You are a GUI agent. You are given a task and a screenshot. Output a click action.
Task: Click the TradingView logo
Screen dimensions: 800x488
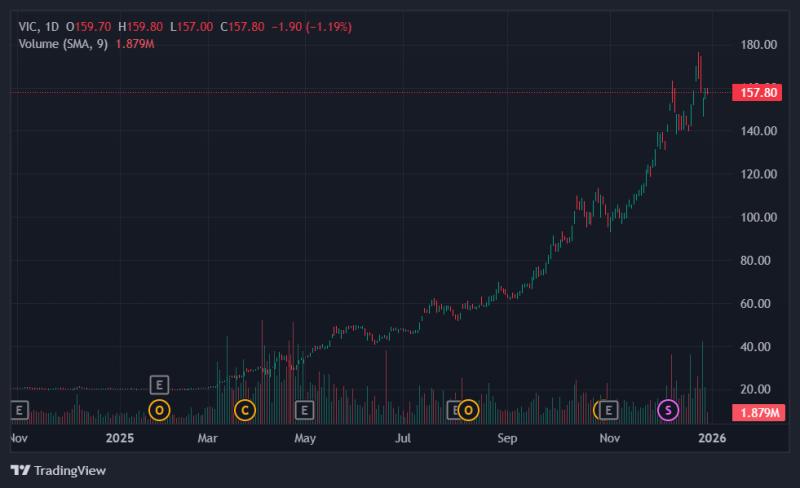58,470
